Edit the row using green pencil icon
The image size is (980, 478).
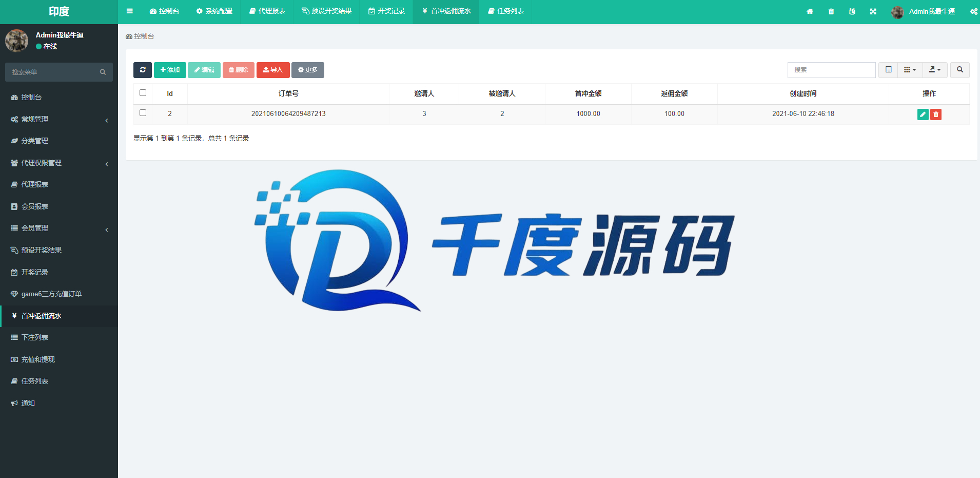(x=923, y=114)
